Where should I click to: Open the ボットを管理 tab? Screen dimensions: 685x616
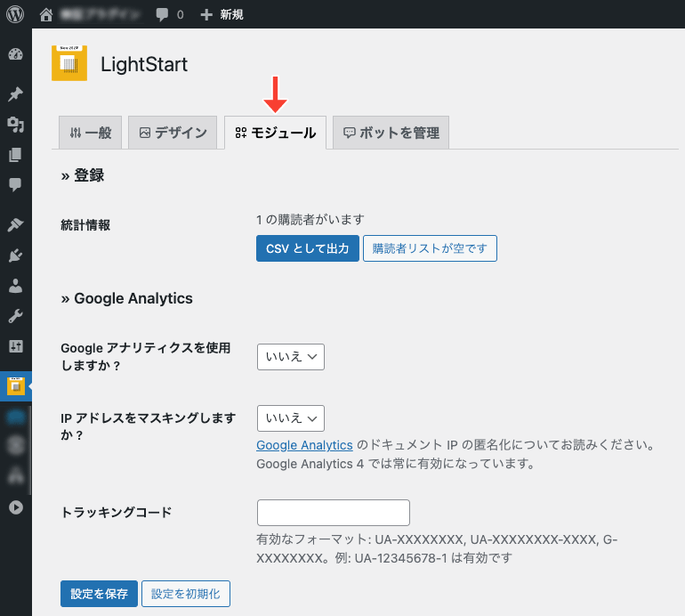pos(391,133)
